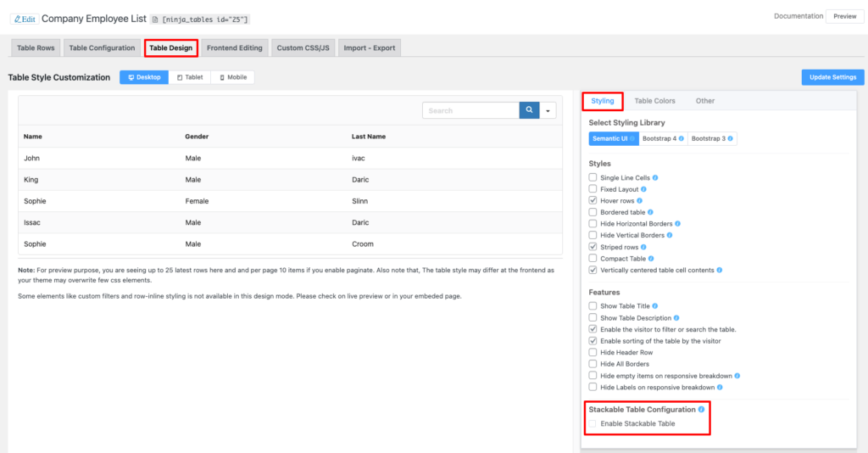Toggle visitor filter or search checkbox
This screenshot has width=868, height=453.
[x=593, y=329]
